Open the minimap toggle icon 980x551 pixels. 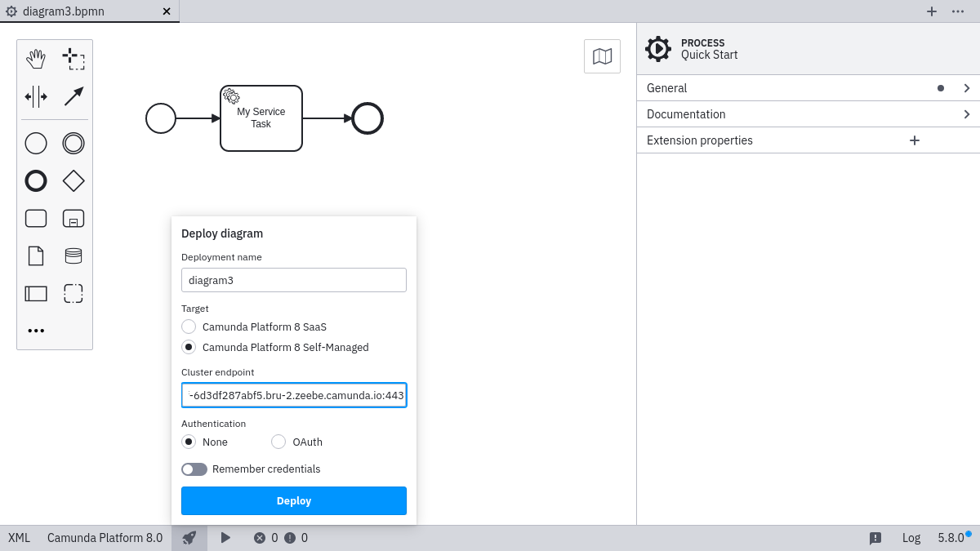coord(602,56)
